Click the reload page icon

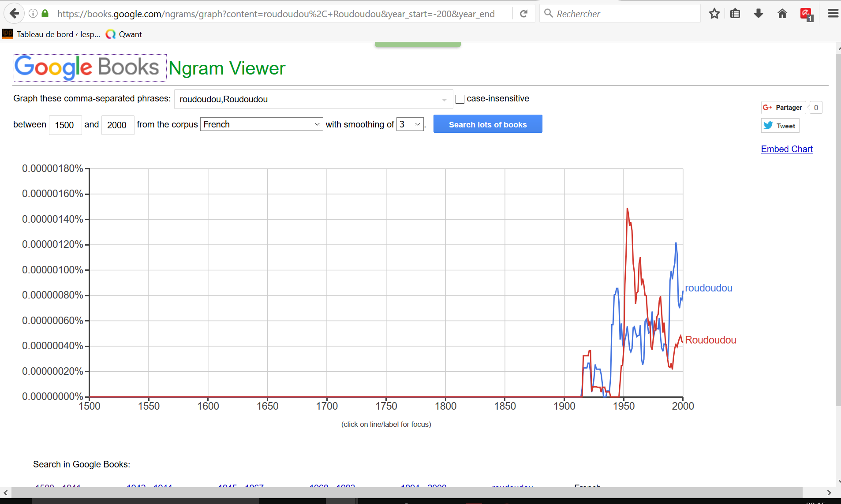tap(523, 14)
